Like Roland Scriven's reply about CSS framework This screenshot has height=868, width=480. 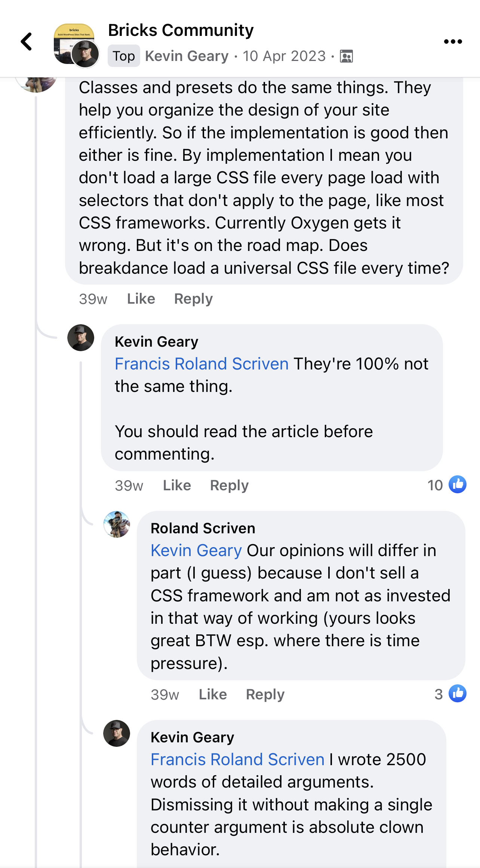tap(213, 694)
